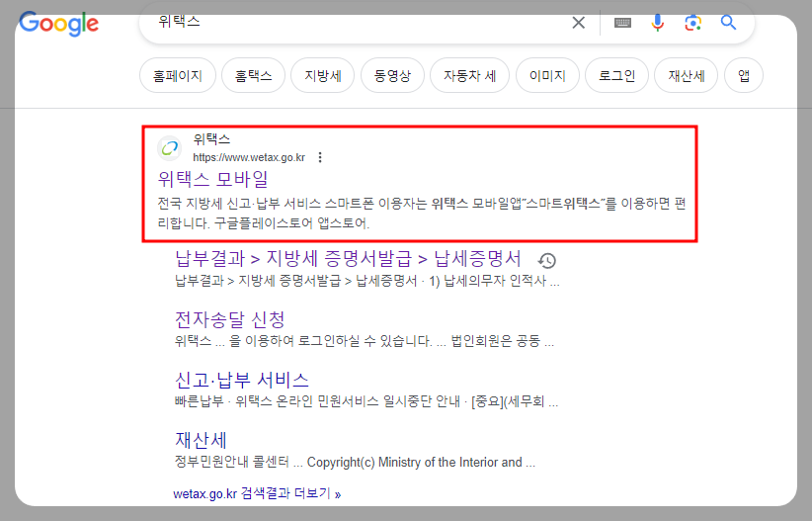Click the 위택스 site name above the URL

tap(211, 139)
